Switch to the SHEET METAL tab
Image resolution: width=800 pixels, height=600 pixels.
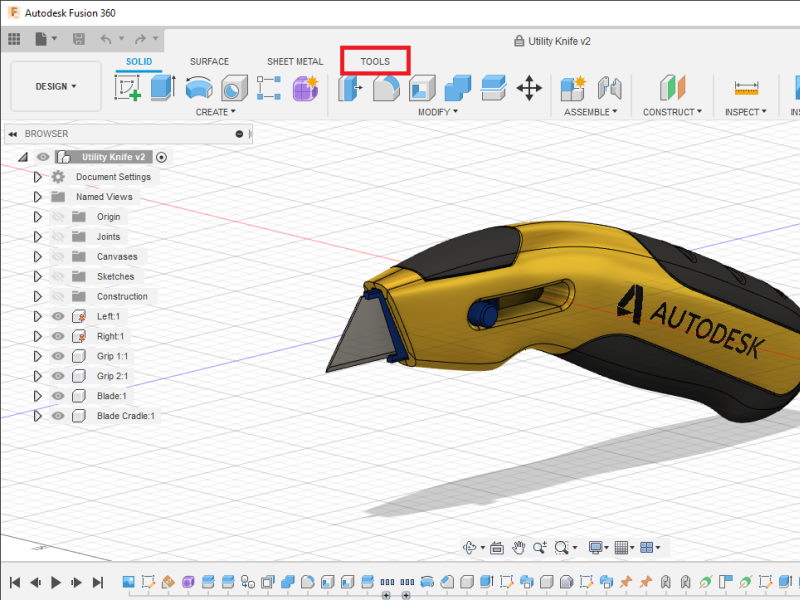click(295, 62)
